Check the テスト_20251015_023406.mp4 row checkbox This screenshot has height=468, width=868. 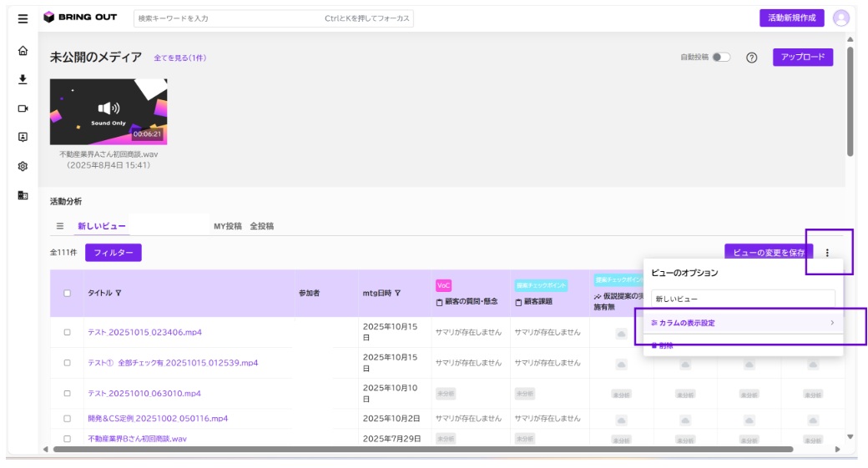(67, 333)
